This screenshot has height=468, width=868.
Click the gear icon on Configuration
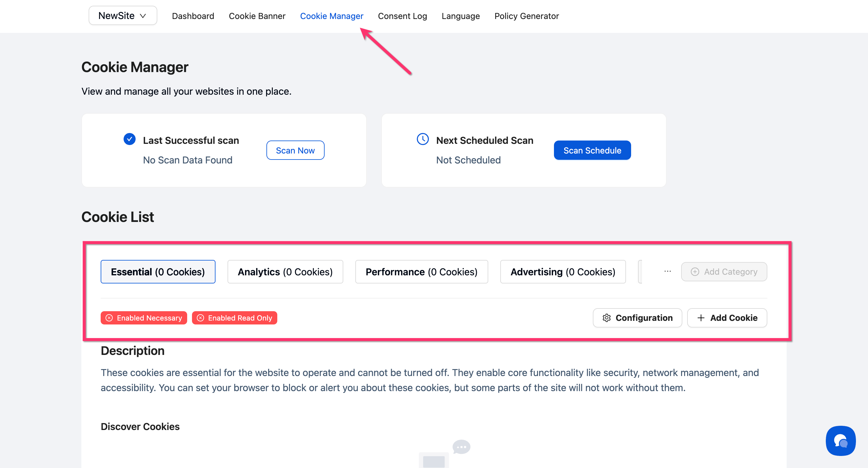[x=606, y=318]
